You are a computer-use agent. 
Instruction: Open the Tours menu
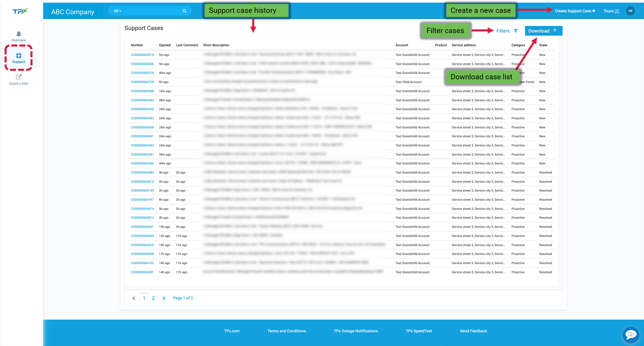point(611,11)
